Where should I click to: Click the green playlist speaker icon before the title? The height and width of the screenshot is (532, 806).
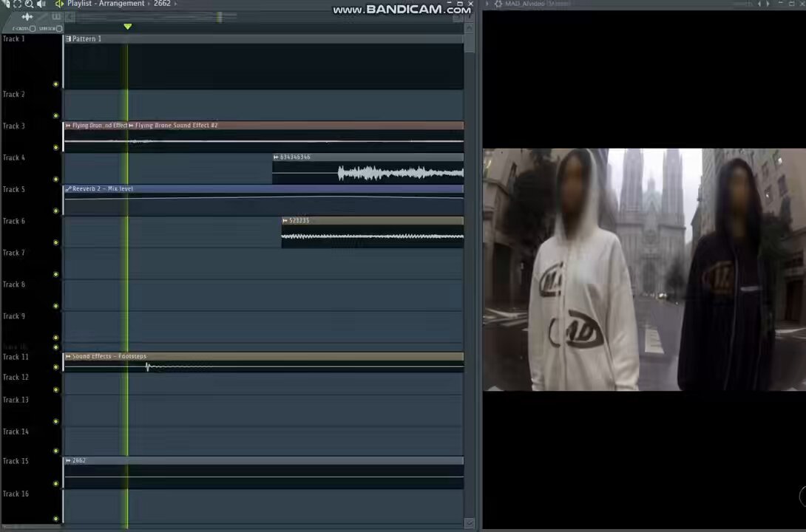click(60, 4)
